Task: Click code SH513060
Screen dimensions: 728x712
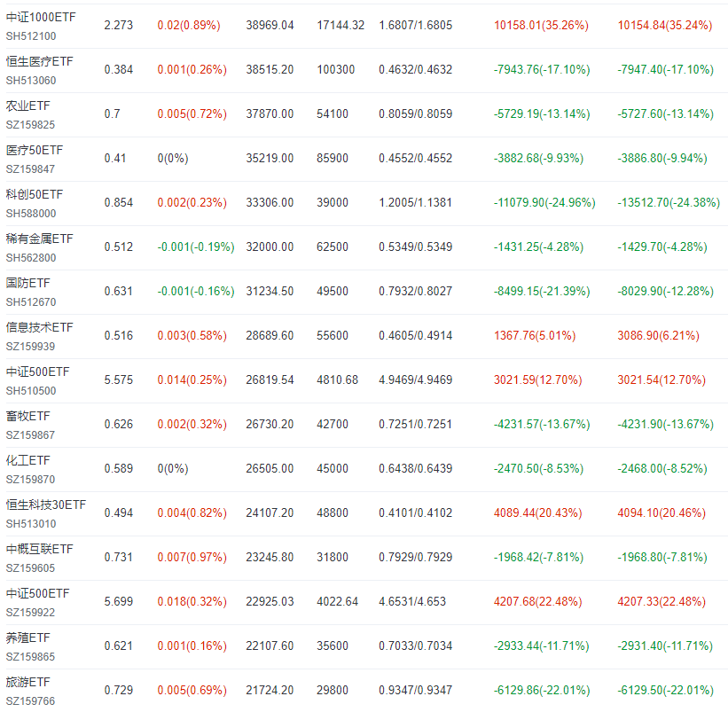Action: [x=31, y=81]
